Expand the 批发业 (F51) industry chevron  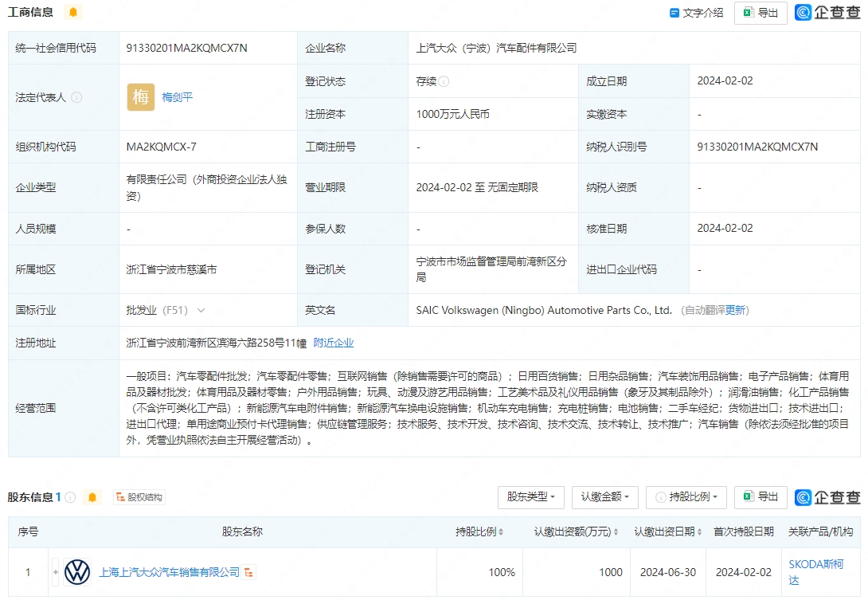coord(201,310)
